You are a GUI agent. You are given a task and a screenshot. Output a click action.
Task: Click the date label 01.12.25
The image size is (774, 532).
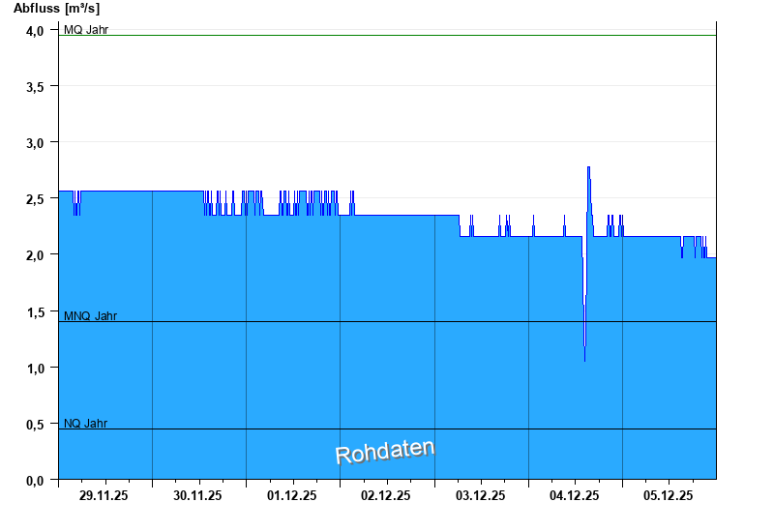click(x=292, y=496)
